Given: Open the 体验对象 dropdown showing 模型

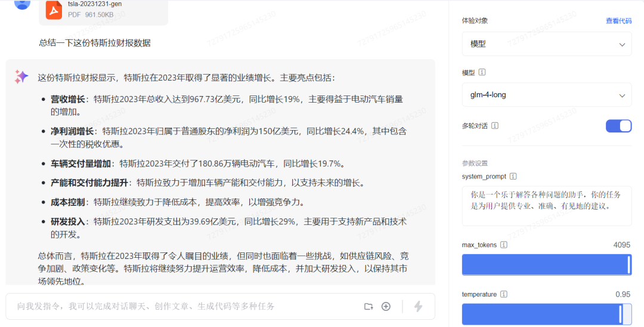Looking at the screenshot, I should point(547,44).
